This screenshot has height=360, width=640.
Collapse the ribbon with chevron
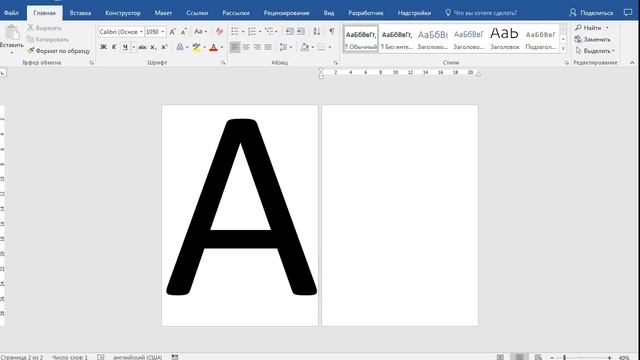632,62
